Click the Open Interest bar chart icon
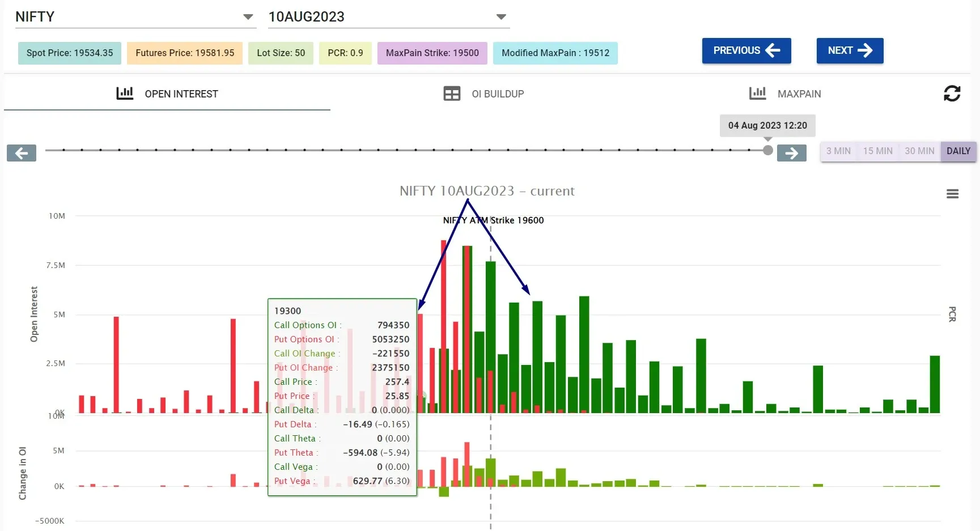 click(125, 94)
